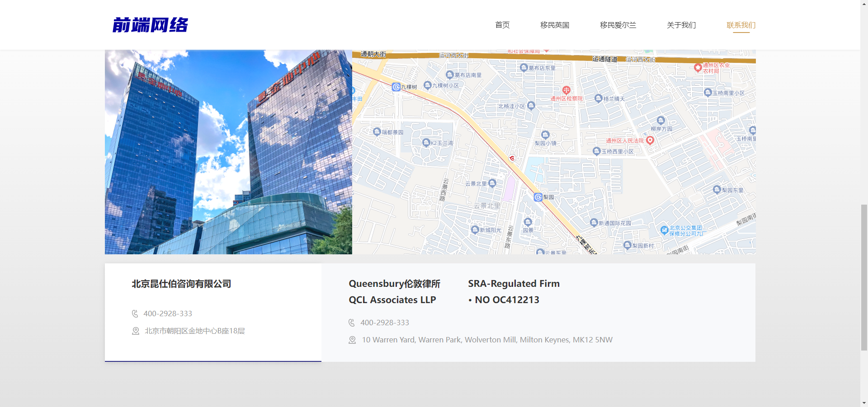This screenshot has width=868, height=407.
Task: Click the 玉桥南里小区 residential marker
Action: click(708, 93)
